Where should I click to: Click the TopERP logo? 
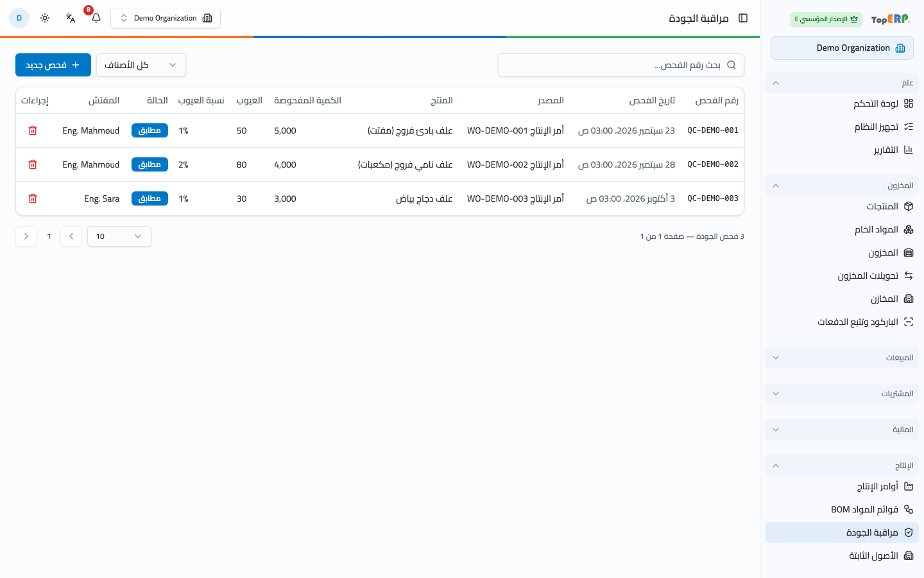pos(891,19)
